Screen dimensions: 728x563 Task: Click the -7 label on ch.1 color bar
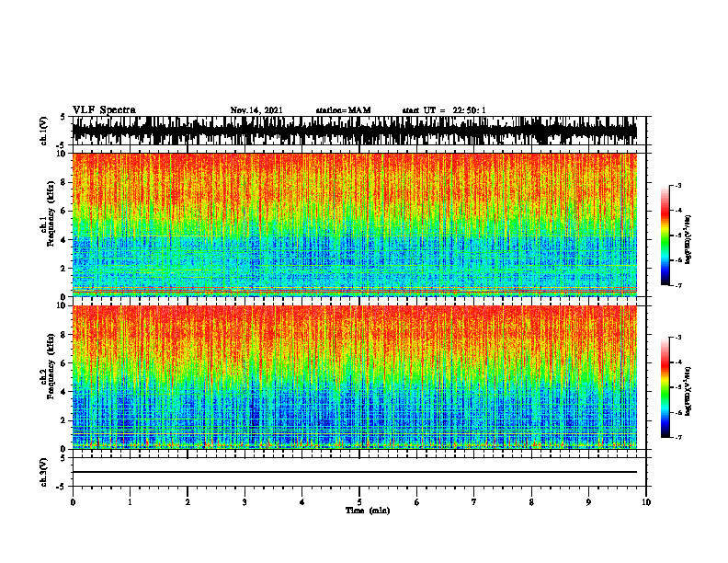pos(678,286)
